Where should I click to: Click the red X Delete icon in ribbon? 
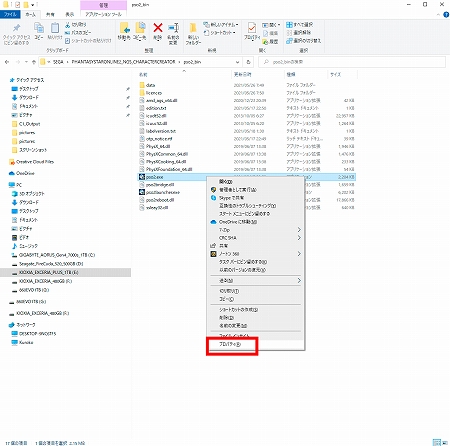click(x=158, y=28)
